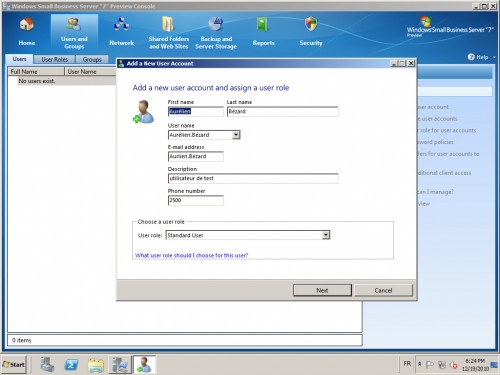The width and height of the screenshot is (500, 375).
Task: Open 'What user role should I choose' link
Action: coord(191,255)
